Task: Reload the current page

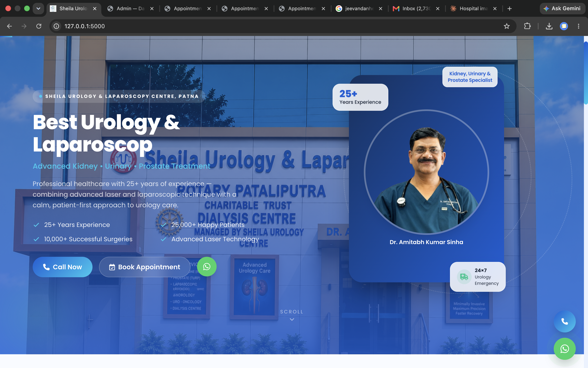Action: coord(39,26)
